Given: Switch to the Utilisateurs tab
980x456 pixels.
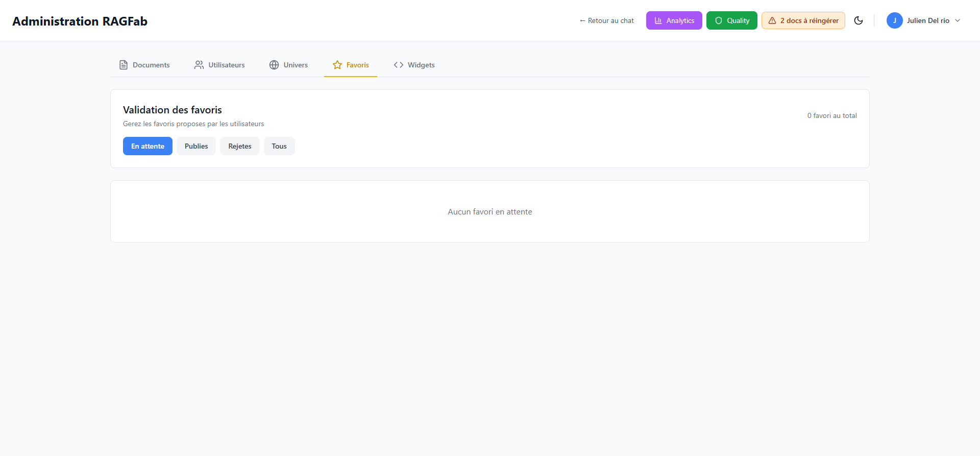Looking at the screenshot, I should pyautogui.click(x=226, y=65).
